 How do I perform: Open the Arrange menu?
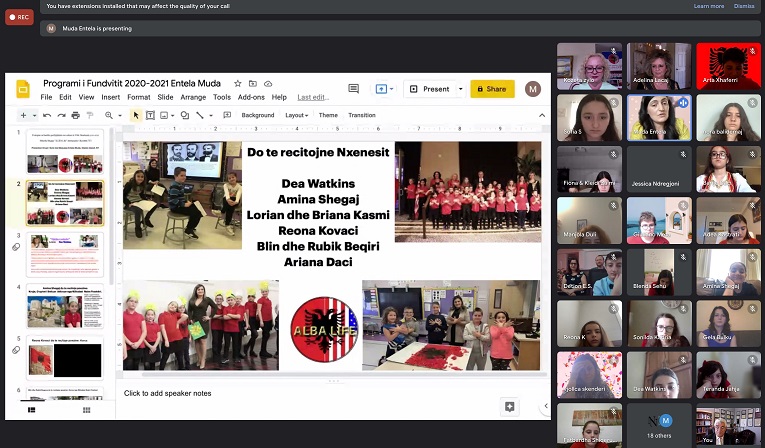click(x=193, y=97)
